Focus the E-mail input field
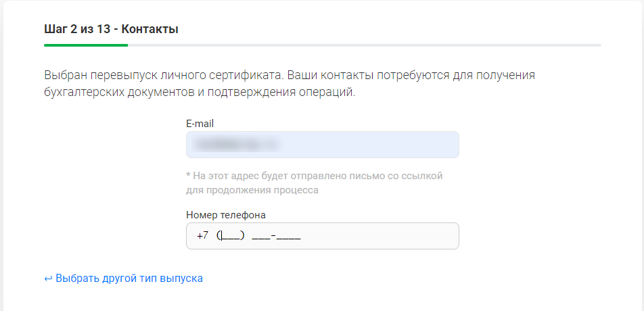This screenshot has width=644, height=311. [x=322, y=145]
